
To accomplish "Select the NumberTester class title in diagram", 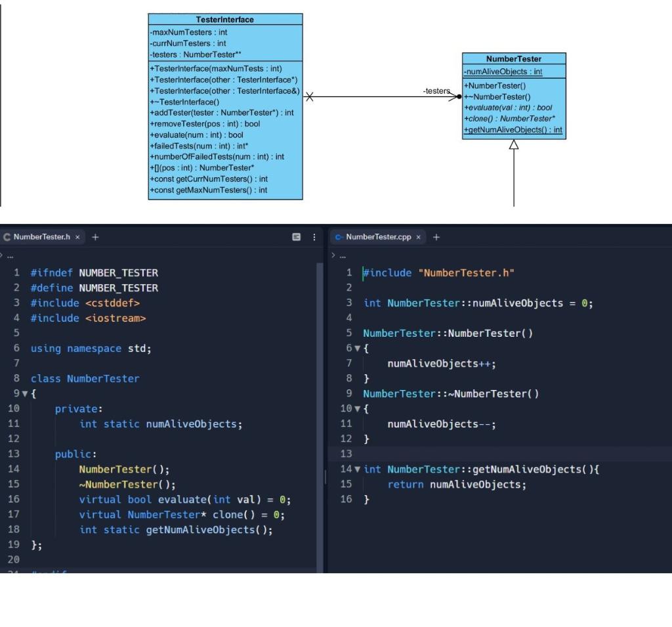I will pos(514,58).
